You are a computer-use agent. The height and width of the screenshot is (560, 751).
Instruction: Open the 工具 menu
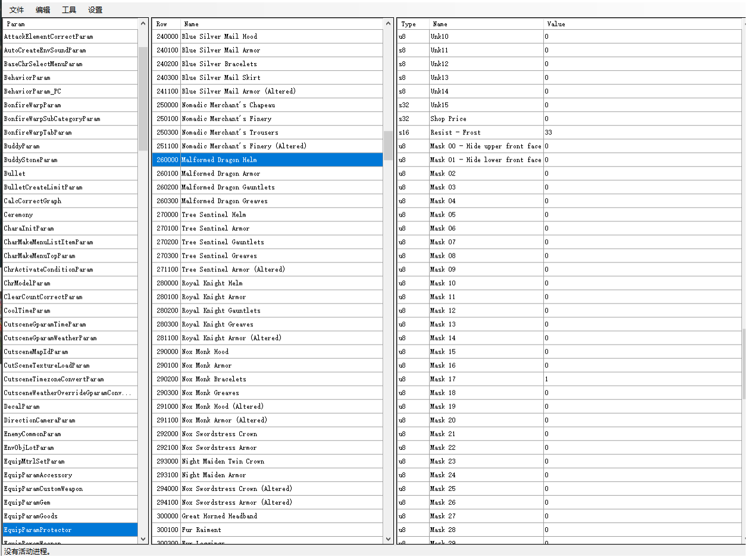point(69,10)
